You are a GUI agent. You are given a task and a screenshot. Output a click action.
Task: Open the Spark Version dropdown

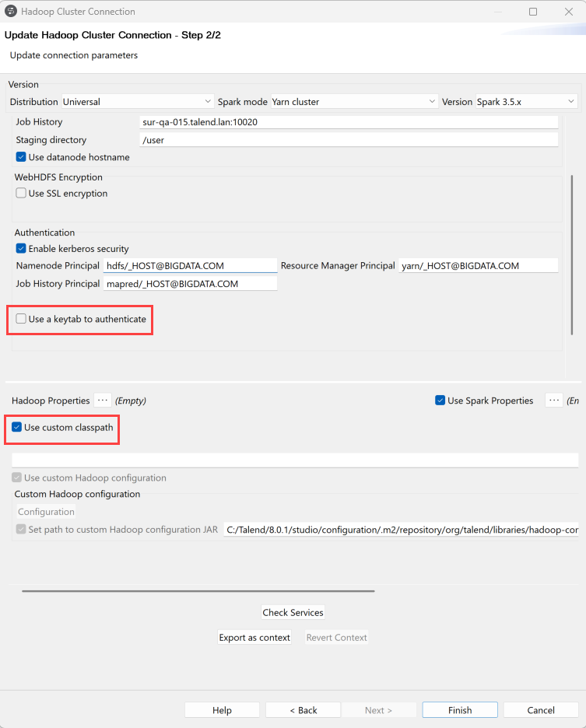(x=570, y=101)
